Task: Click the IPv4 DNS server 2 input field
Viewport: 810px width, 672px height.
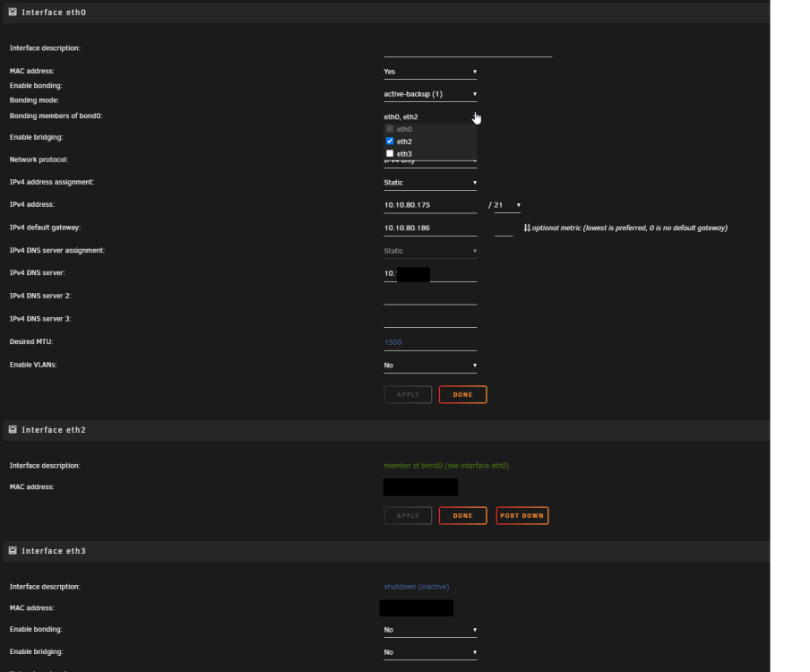Action: [x=430, y=297]
